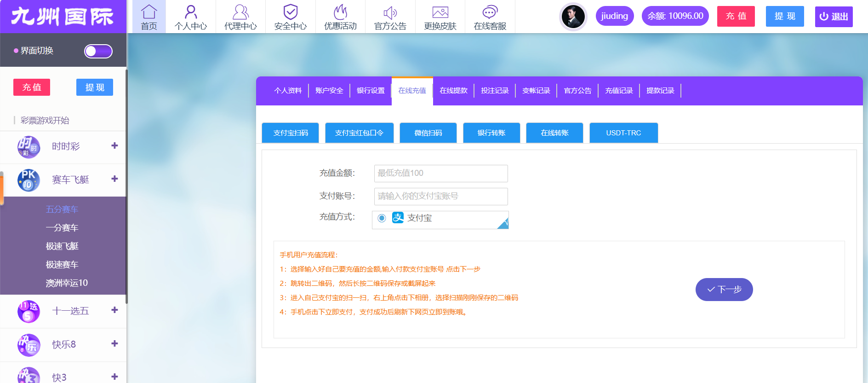The image size is (868, 383).
Task: Click the 下一步 next step button
Action: pyautogui.click(x=724, y=290)
